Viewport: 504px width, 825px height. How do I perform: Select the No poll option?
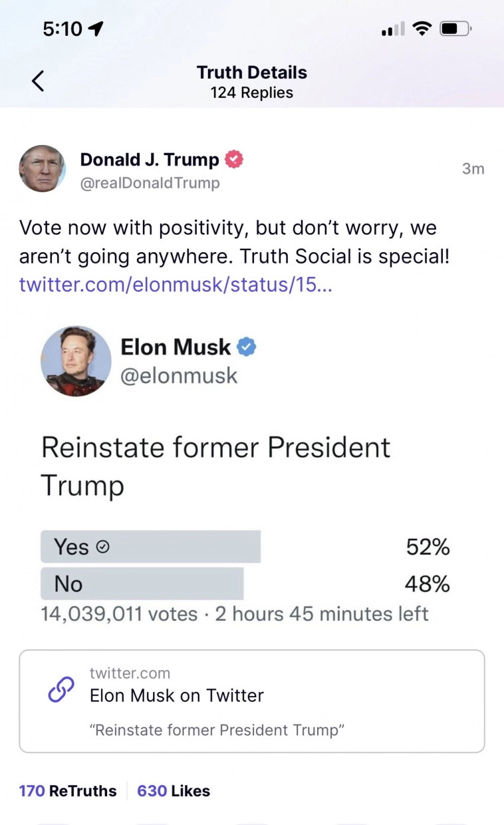pyautogui.click(x=142, y=584)
